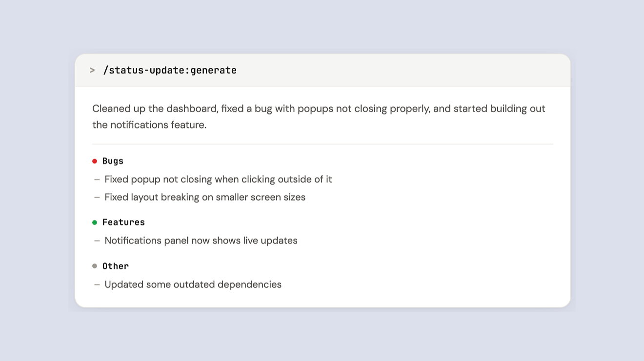This screenshot has height=361, width=644.
Task: Click the Bugs section heading
Action: click(x=113, y=161)
